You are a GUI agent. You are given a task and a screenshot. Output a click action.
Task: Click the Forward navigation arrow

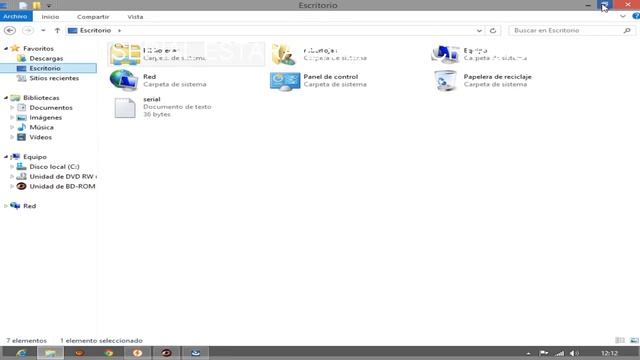[x=28, y=31]
